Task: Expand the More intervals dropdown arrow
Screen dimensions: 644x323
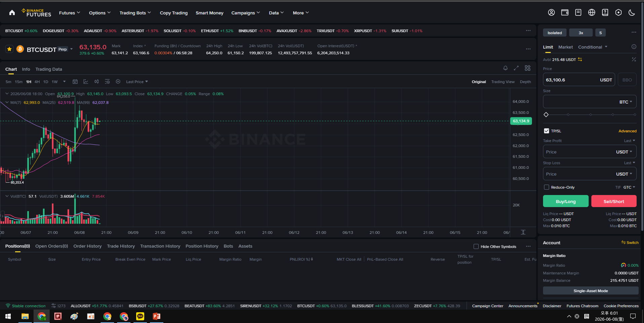Action: [x=64, y=82]
